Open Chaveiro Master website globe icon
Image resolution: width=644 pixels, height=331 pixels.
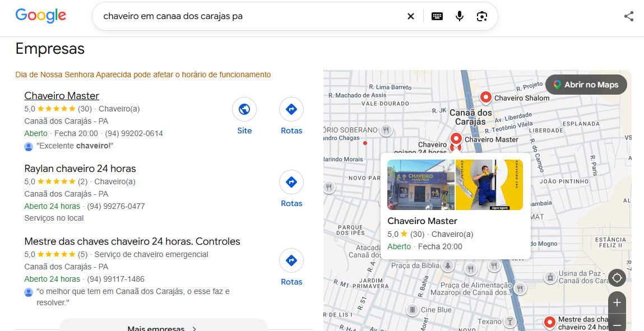(x=244, y=110)
